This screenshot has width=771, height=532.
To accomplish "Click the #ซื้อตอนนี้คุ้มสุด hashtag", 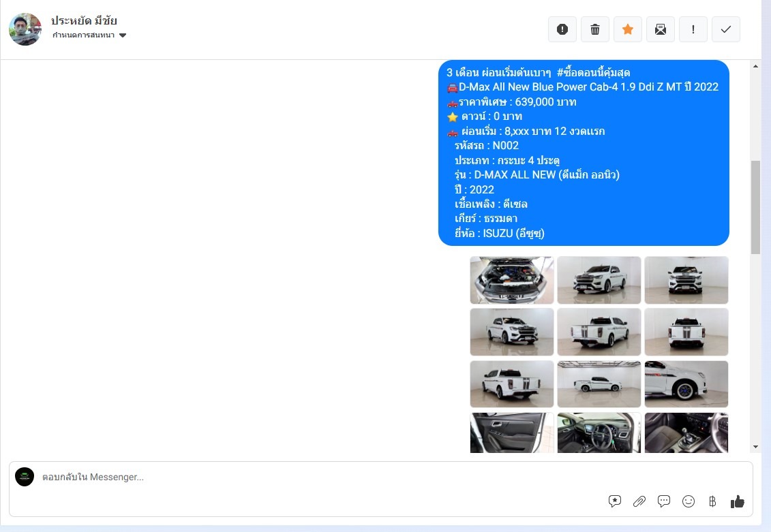I will (594, 73).
